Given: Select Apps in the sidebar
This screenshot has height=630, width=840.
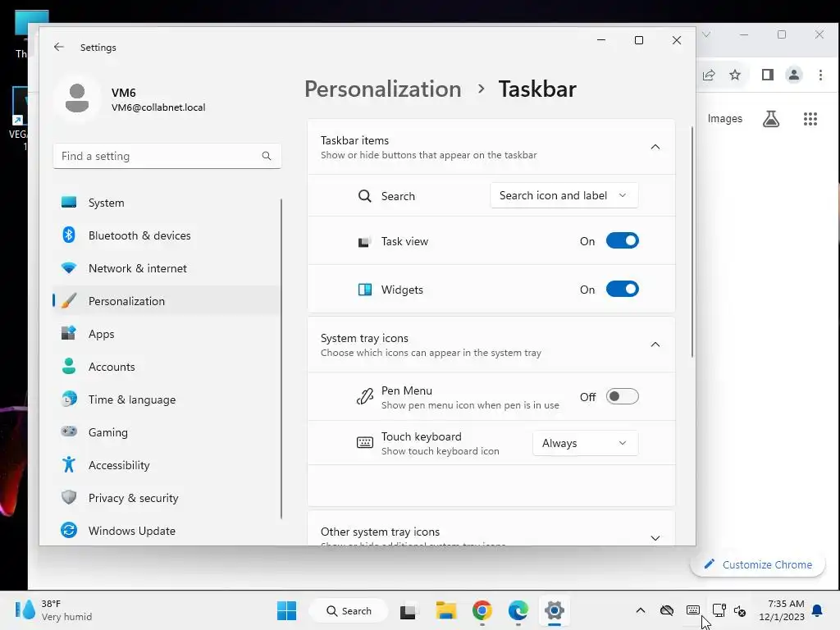Looking at the screenshot, I should (x=167, y=333).
